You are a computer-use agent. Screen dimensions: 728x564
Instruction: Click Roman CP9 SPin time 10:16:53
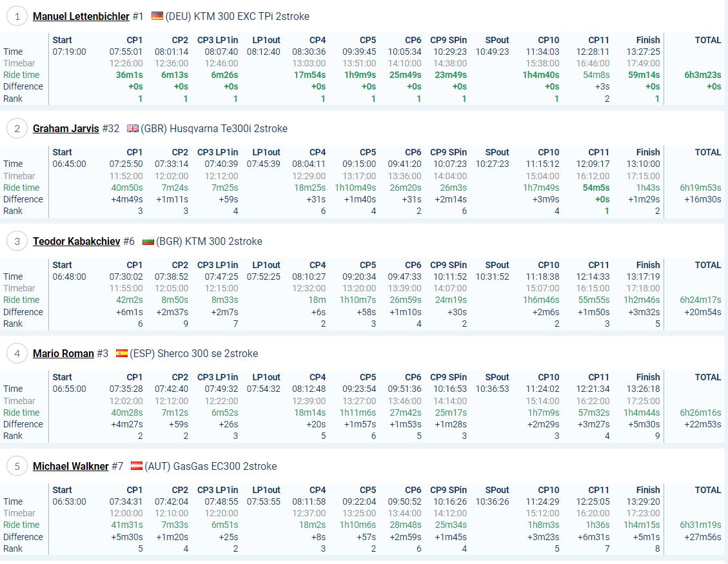(450, 389)
